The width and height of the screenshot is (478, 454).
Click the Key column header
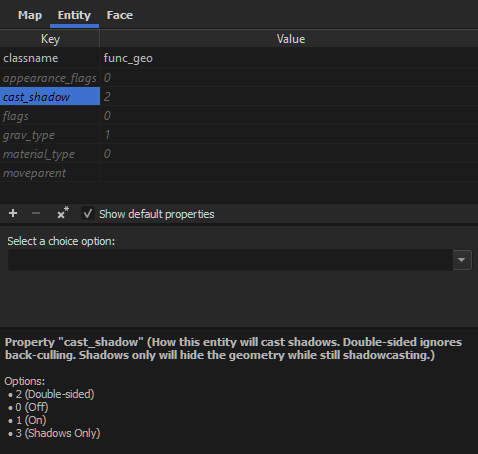(x=50, y=39)
